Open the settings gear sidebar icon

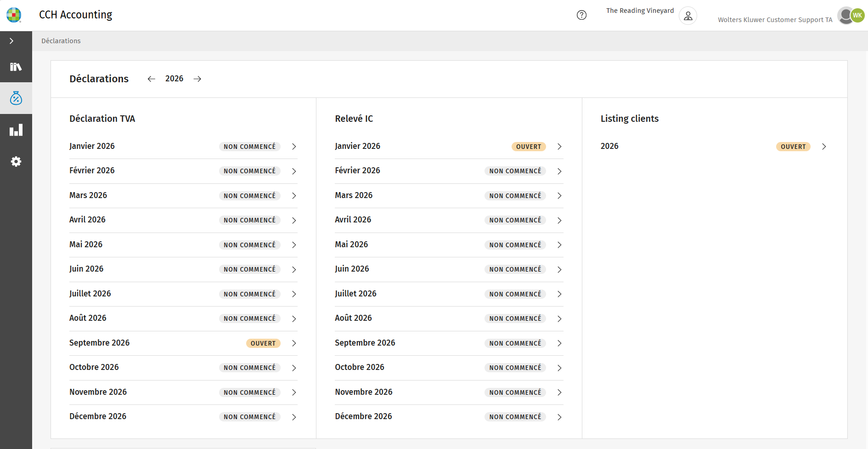pyautogui.click(x=16, y=162)
